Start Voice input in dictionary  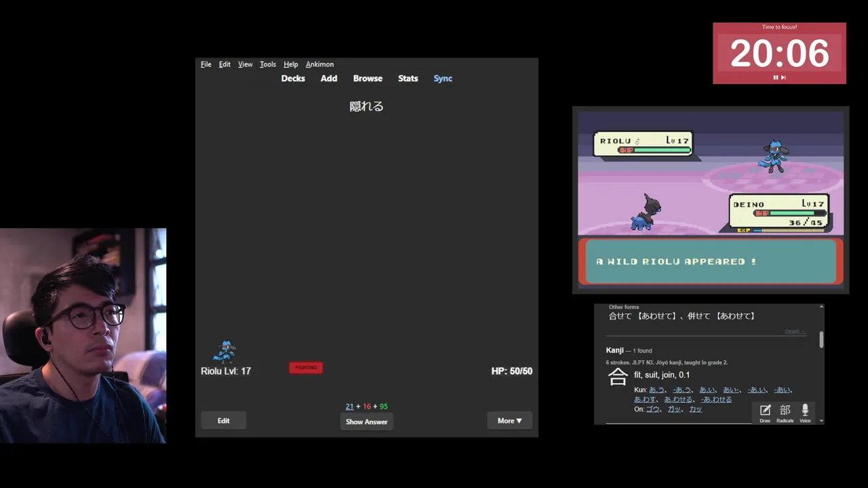pyautogui.click(x=805, y=413)
